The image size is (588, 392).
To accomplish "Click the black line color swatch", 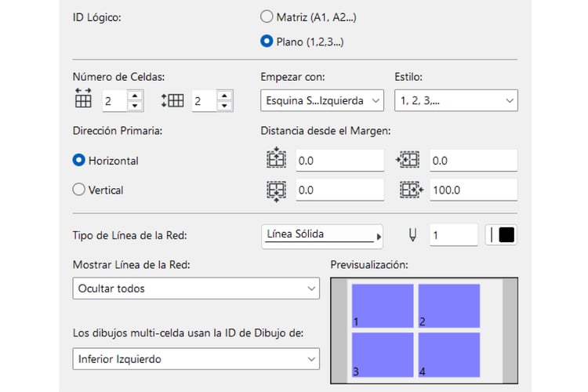I will (506, 235).
